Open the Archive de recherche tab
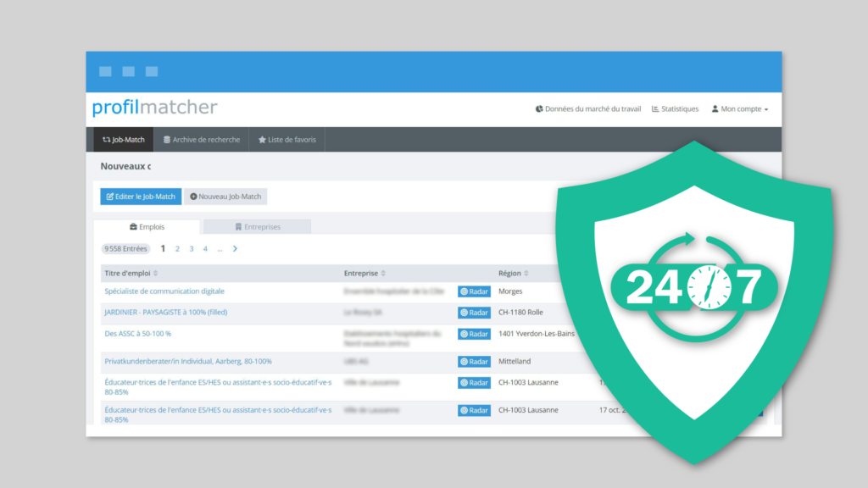This screenshot has height=488, width=868. tap(202, 140)
